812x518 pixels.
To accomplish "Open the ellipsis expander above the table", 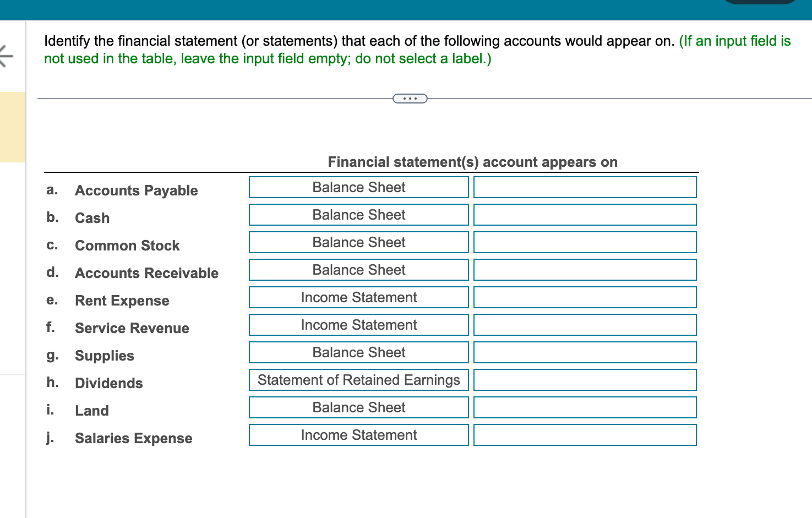I will click(x=410, y=98).
